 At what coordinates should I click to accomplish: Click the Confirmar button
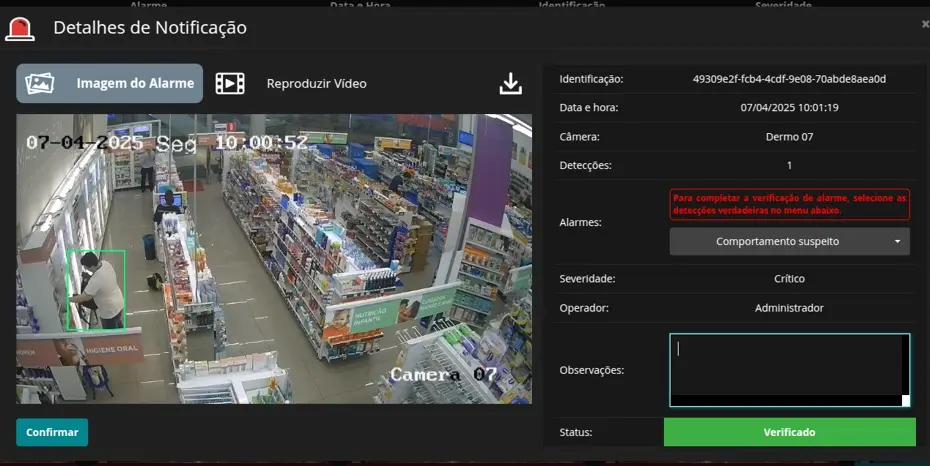[52, 432]
